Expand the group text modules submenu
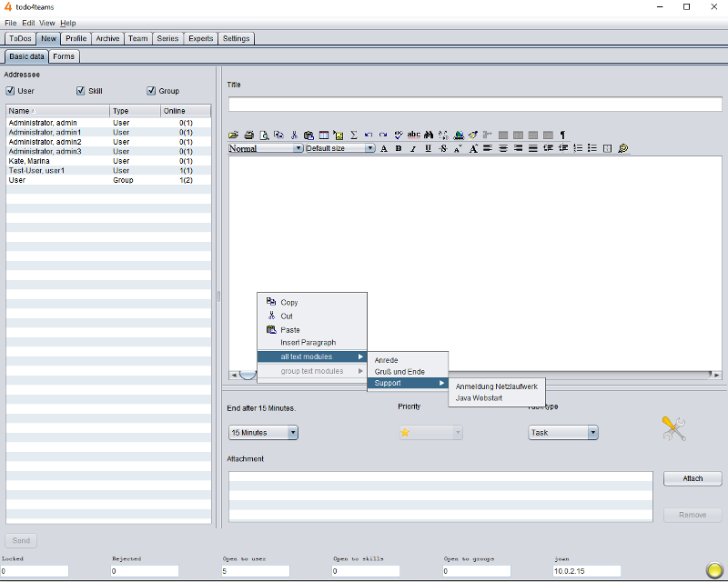Viewport: 728px width, 582px height. pyautogui.click(x=312, y=371)
